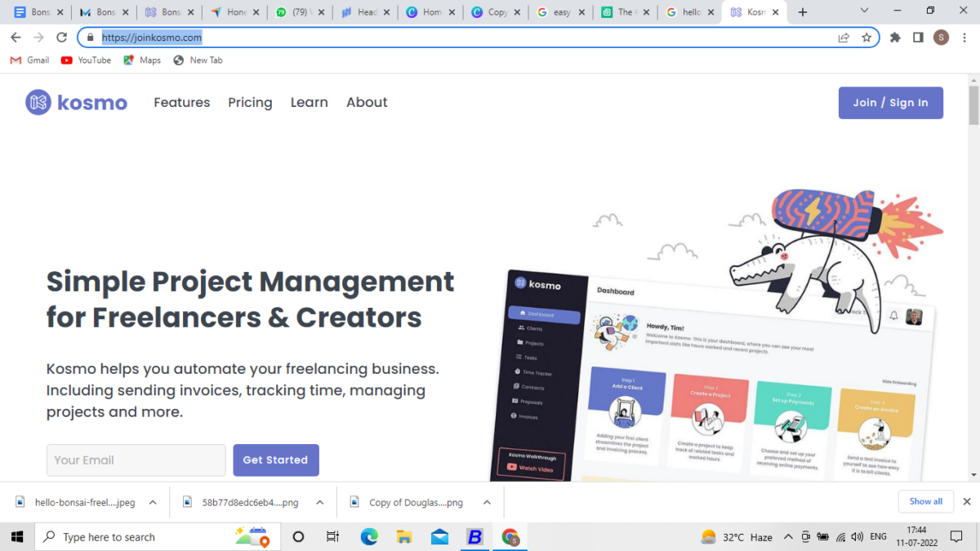
Task: Open the Pricing navigation item
Action: (250, 102)
